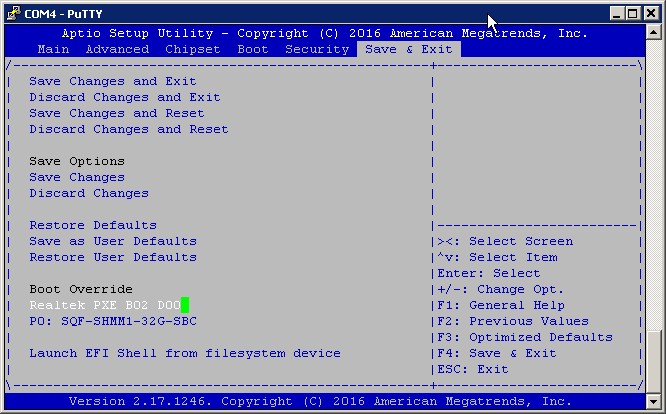Click the COM4 - PuTTY title text
This screenshot has height=414, width=666.
(63, 14)
